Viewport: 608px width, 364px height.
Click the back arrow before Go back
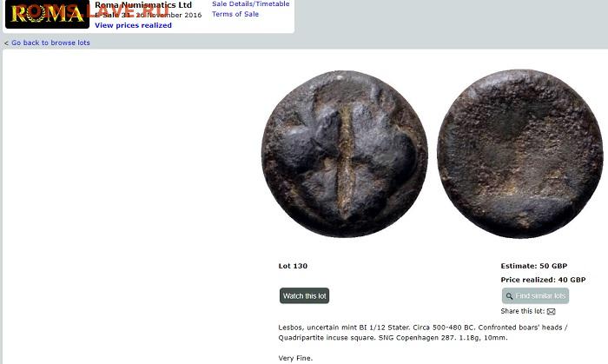(6, 43)
